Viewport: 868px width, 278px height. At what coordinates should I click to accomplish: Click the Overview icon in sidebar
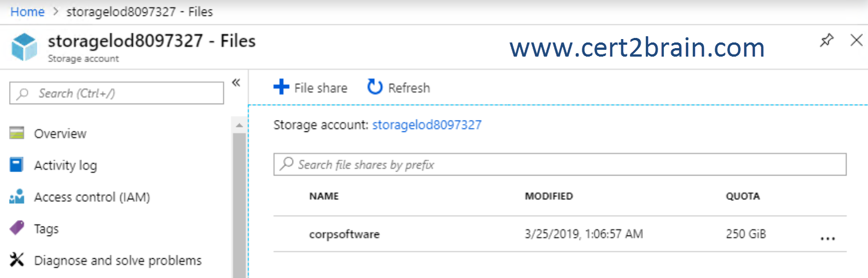coord(17,134)
